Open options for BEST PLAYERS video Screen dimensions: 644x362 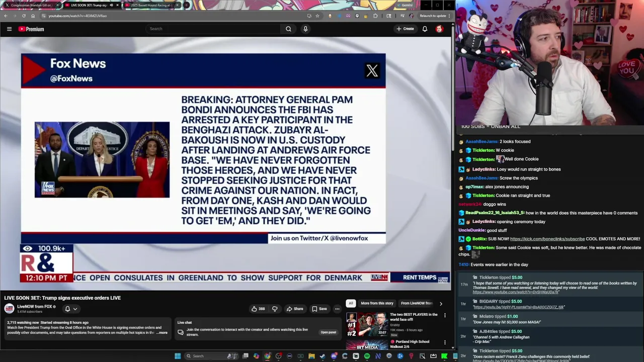[x=445, y=315]
